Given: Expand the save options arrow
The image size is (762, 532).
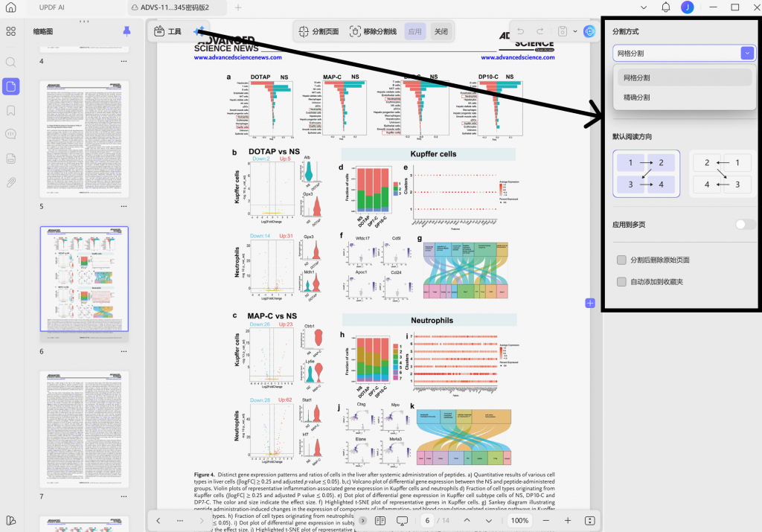Looking at the screenshot, I should [x=575, y=31].
